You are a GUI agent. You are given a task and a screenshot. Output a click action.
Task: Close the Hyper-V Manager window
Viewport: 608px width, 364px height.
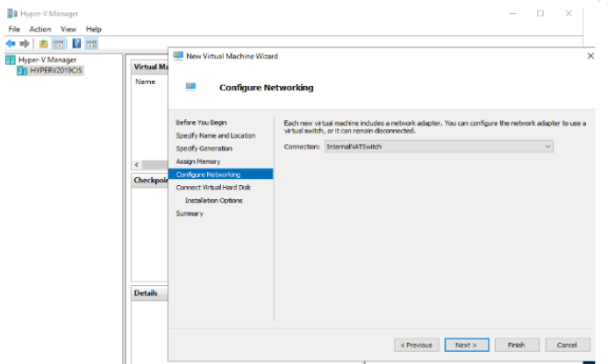(x=569, y=13)
